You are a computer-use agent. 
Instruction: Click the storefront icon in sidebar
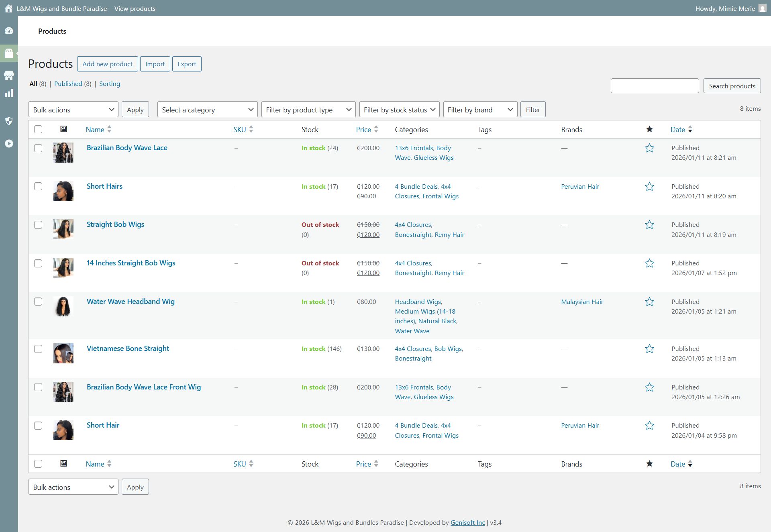tap(9, 75)
